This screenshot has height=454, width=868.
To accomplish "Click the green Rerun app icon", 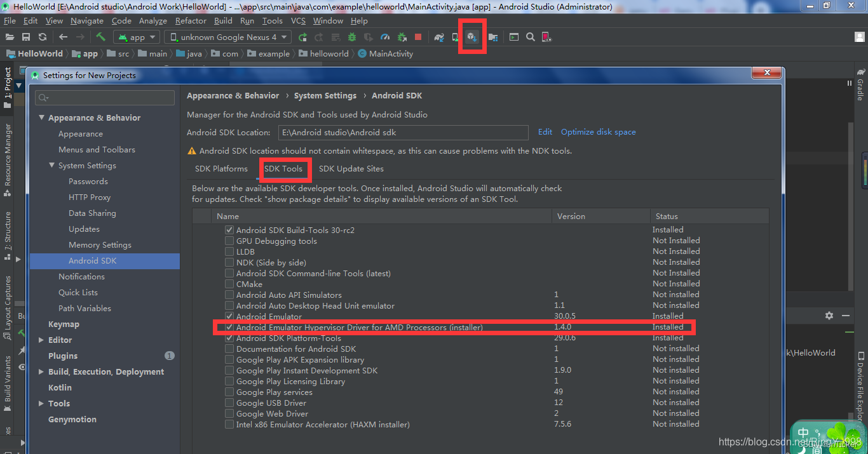I will pos(303,37).
